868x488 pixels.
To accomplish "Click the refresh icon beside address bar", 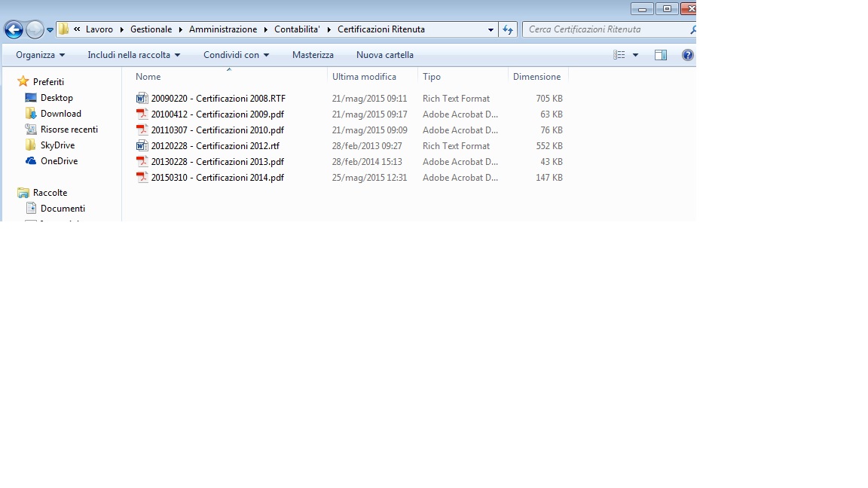I will point(508,29).
